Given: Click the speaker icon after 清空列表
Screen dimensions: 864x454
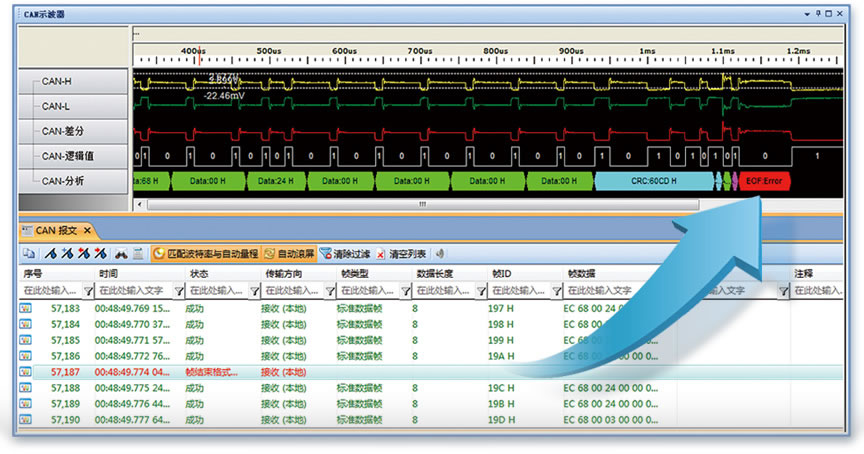Looking at the screenshot, I should point(440,254).
